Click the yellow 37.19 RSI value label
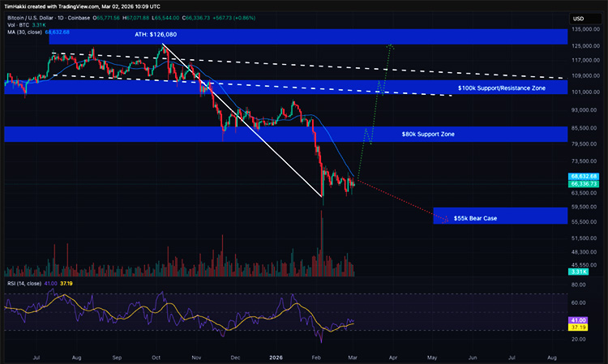 [x=579, y=328]
